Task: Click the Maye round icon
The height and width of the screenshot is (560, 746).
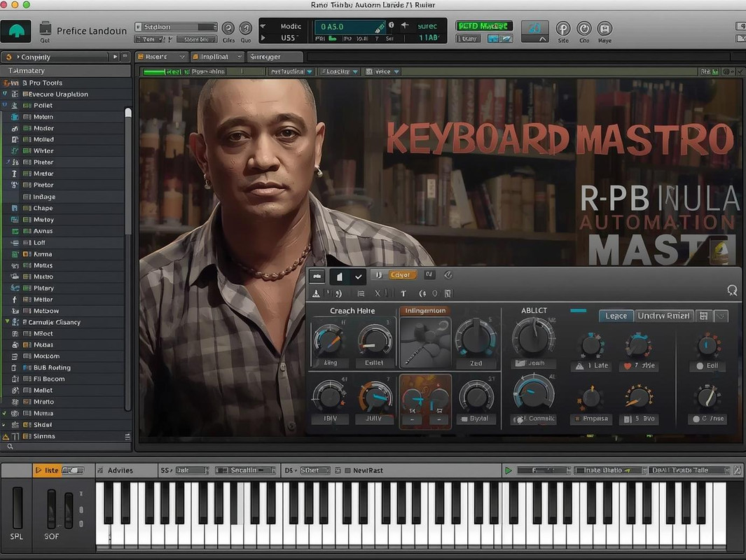Action: (605, 29)
